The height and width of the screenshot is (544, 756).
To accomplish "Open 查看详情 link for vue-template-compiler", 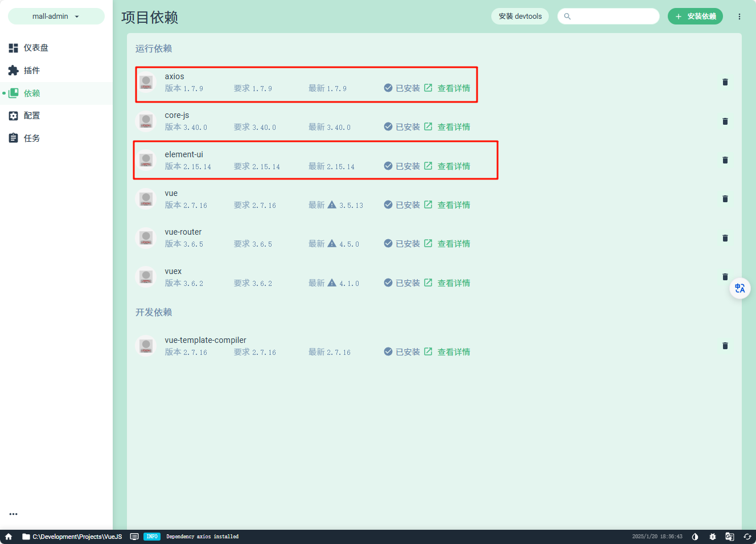I will click(x=447, y=352).
